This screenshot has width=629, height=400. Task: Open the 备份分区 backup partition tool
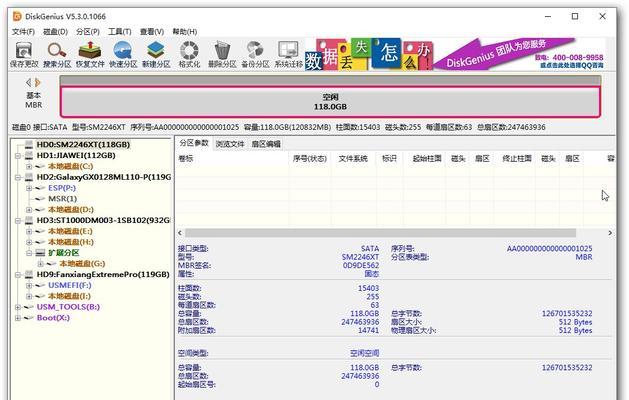[255, 54]
